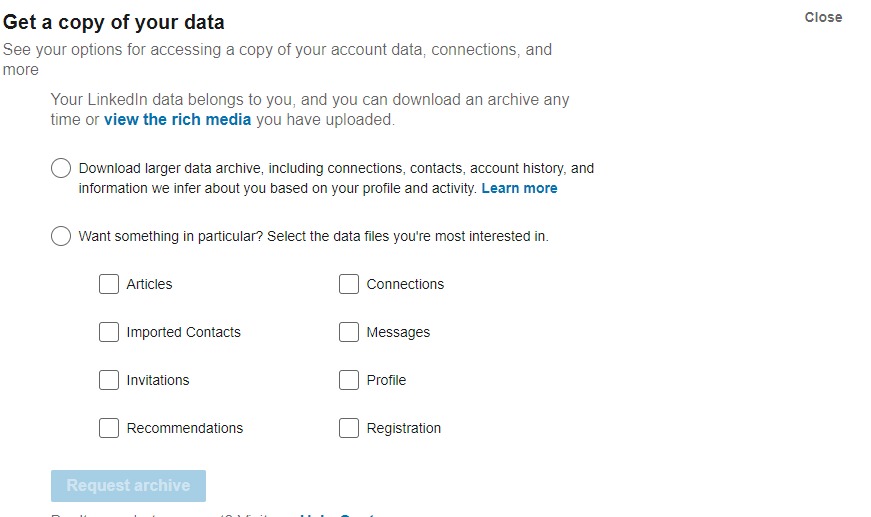Follow the 'Learn more' link
This screenshot has width=871, height=517.
pyautogui.click(x=519, y=188)
